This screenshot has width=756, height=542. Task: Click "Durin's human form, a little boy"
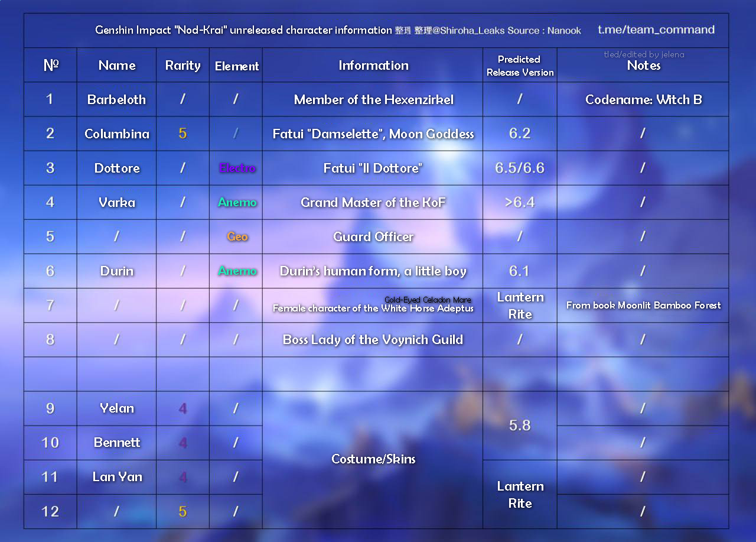[373, 271]
